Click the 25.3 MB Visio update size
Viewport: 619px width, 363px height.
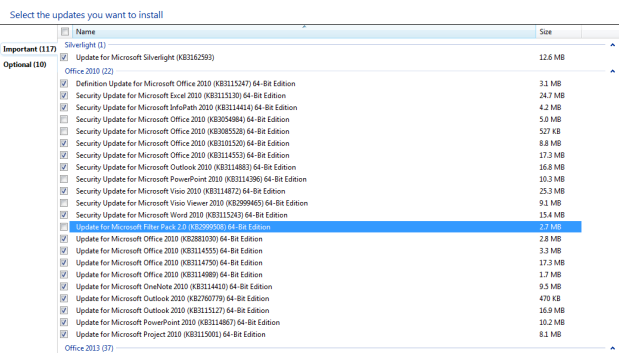click(x=552, y=191)
